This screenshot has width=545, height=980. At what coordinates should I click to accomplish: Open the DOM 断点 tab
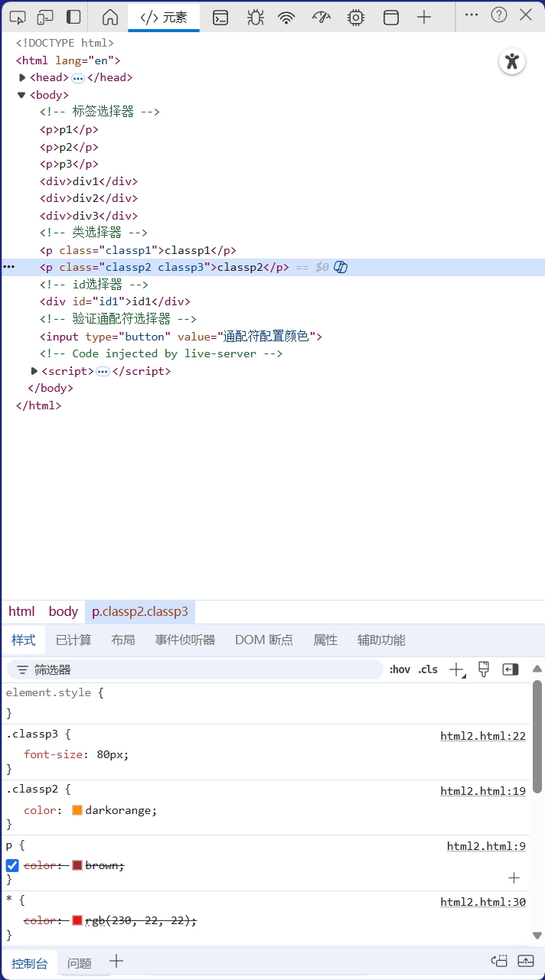264,640
